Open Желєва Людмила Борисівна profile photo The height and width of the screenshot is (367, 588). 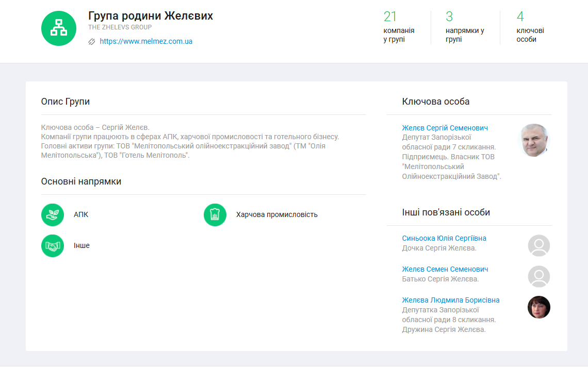(x=539, y=307)
